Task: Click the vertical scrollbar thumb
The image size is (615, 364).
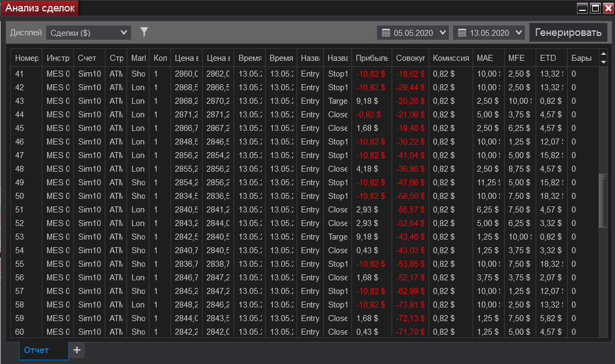Action: (x=603, y=200)
